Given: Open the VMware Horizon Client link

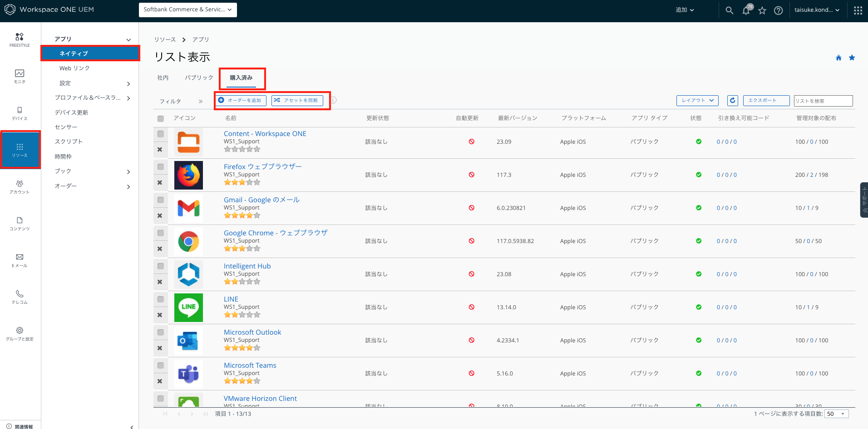Looking at the screenshot, I should coord(260,399).
